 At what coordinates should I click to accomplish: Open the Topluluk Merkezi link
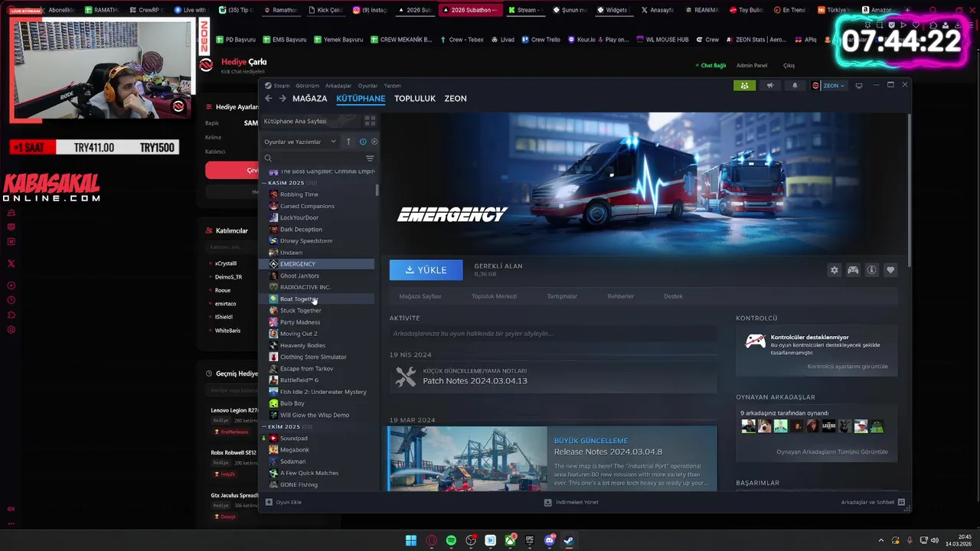click(x=494, y=296)
